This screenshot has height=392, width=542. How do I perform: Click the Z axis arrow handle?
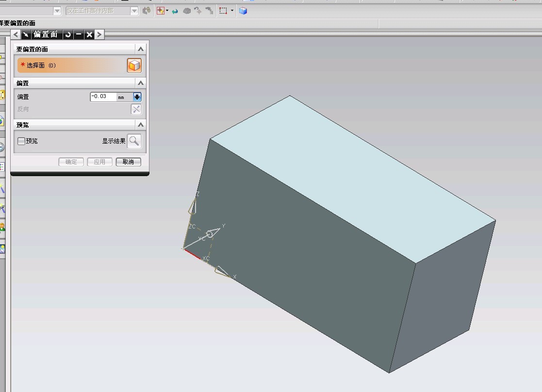(x=193, y=207)
